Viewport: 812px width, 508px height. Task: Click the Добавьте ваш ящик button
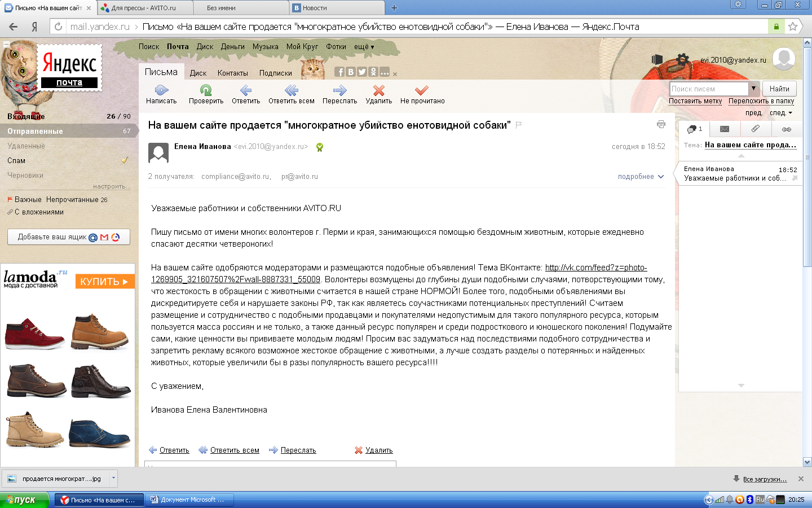[69, 237]
